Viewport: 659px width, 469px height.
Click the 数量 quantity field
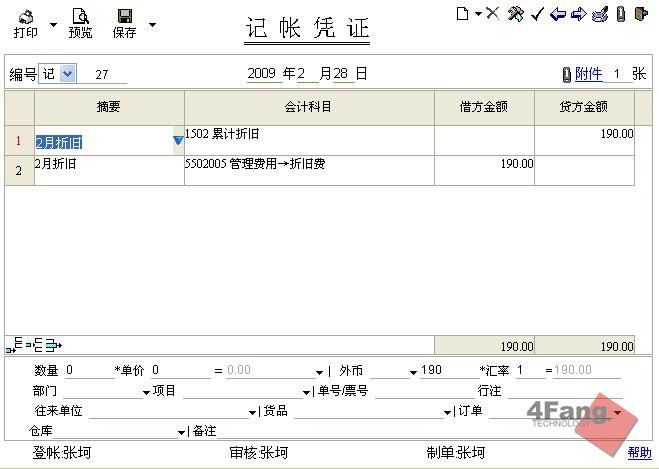[x=89, y=370]
